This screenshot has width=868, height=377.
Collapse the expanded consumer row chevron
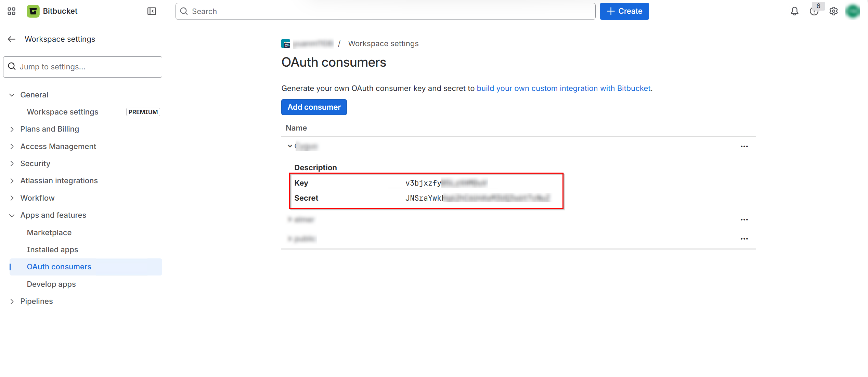[x=290, y=146]
